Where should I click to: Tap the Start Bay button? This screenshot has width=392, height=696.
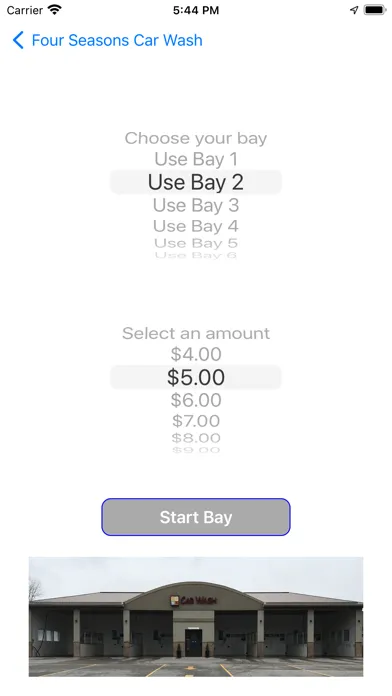(x=196, y=517)
